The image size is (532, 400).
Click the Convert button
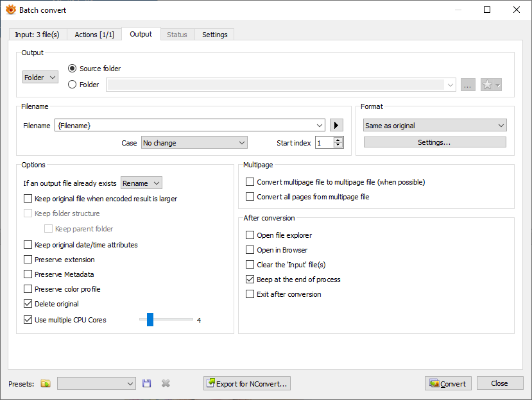[448, 383]
